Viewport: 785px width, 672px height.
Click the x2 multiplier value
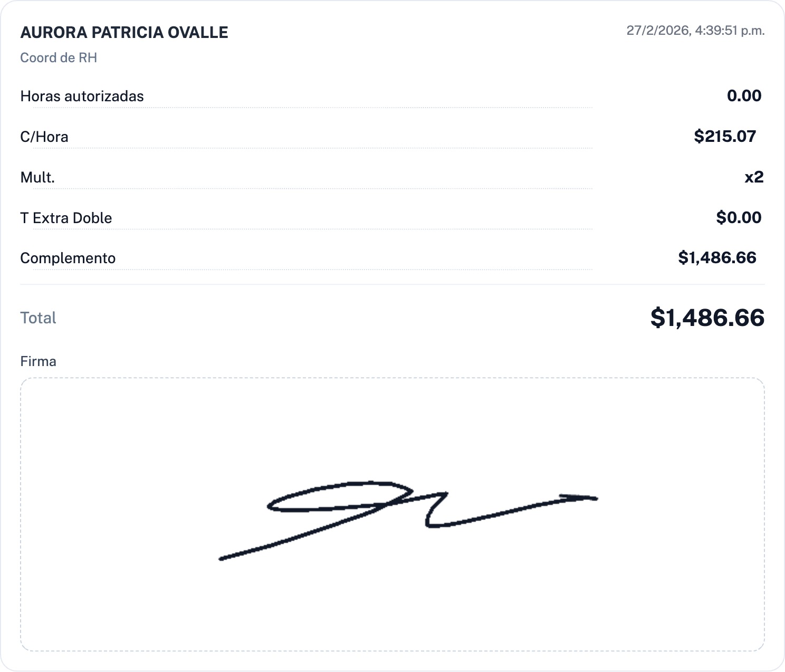pyautogui.click(x=754, y=177)
